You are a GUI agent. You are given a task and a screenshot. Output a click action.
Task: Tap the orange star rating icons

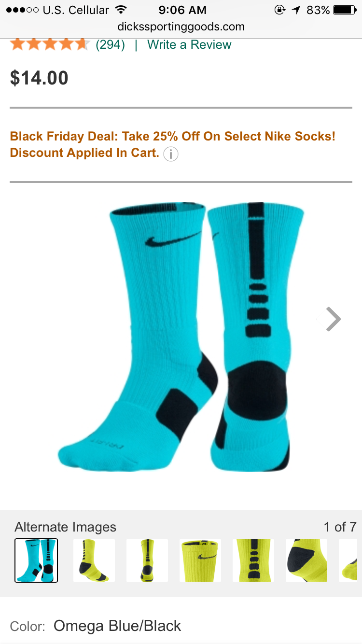click(49, 44)
